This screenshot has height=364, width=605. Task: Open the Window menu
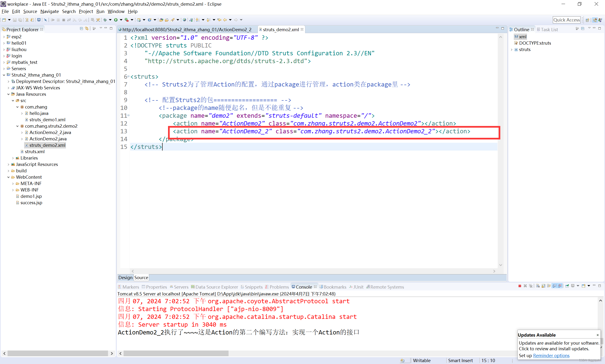(116, 11)
